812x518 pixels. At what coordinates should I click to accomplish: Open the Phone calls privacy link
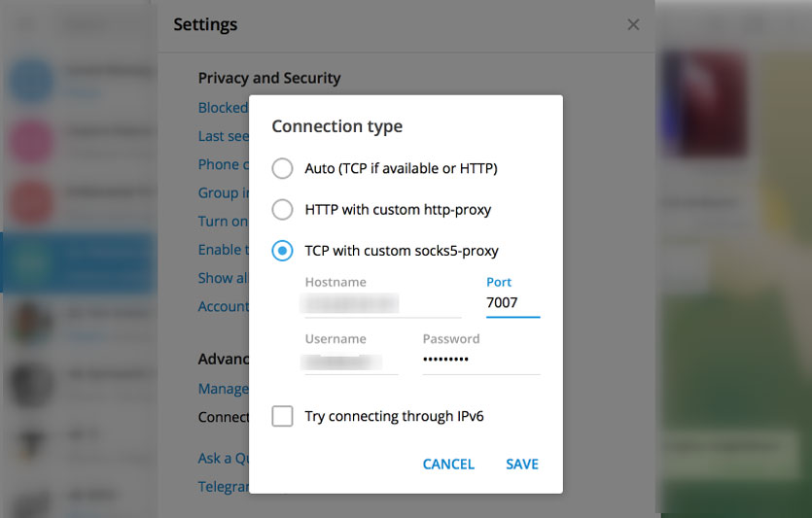[x=224, y=164]
